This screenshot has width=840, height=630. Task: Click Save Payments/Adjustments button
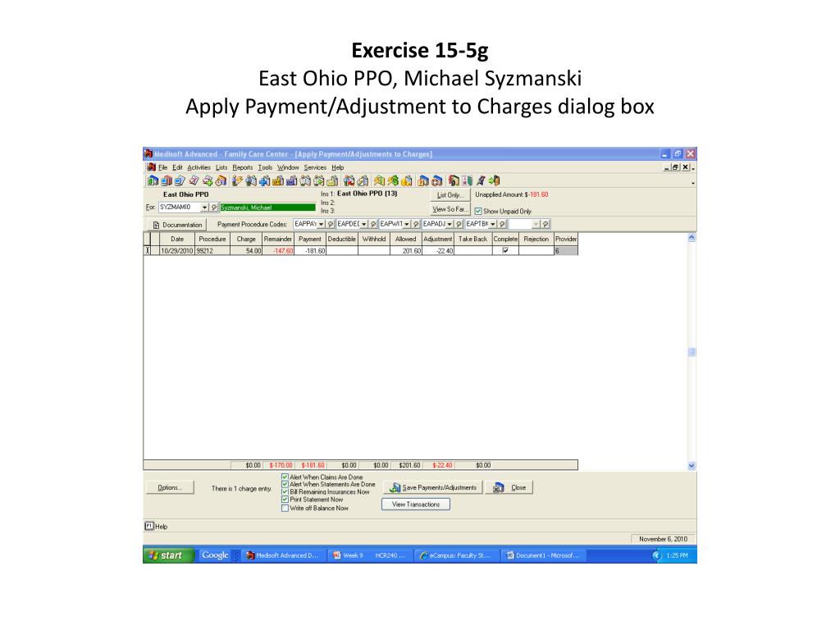433,487
